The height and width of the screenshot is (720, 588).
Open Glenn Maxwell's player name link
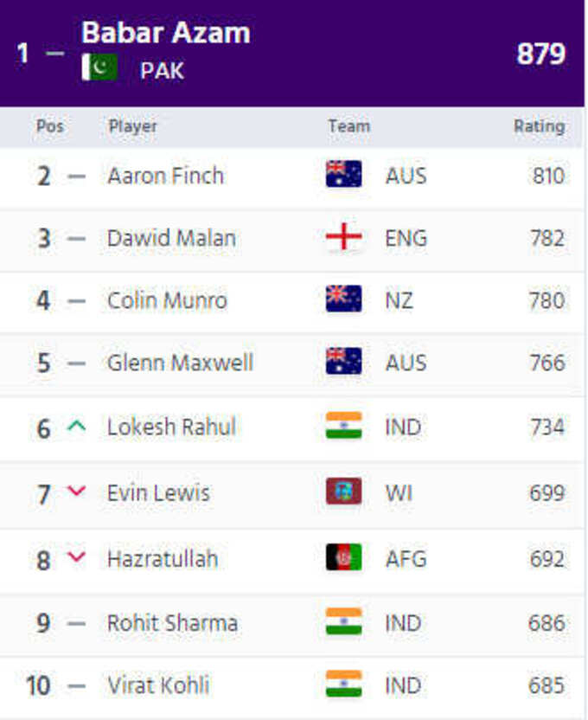coord(180,363)
